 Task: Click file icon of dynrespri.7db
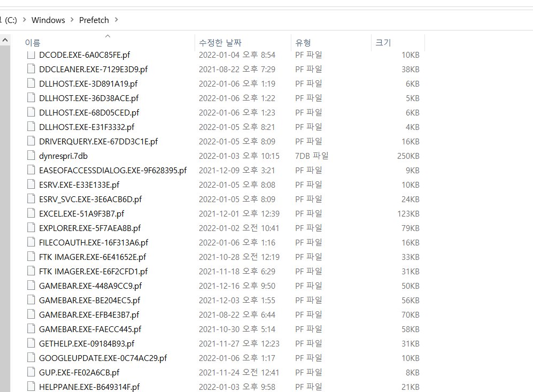pos(31,156)
